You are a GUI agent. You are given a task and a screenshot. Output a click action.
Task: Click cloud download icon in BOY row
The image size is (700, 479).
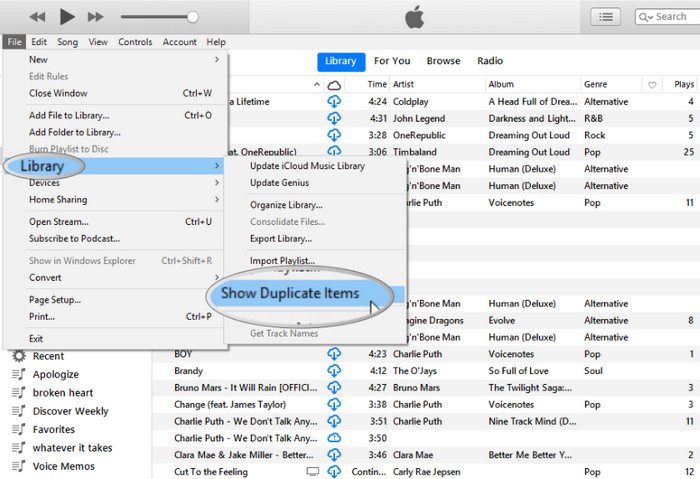(x=334, y=354)
